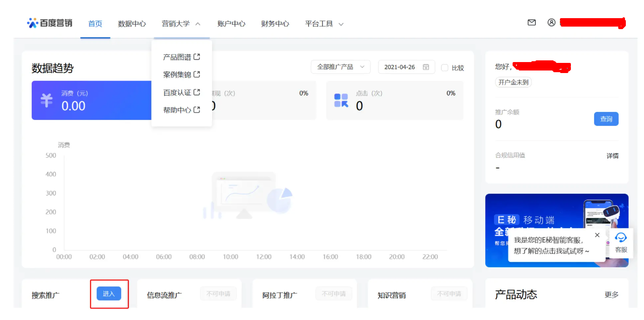
Task: Open 更多 next to 产品动态
Action: pyautogui.click(x=612, y=295)
